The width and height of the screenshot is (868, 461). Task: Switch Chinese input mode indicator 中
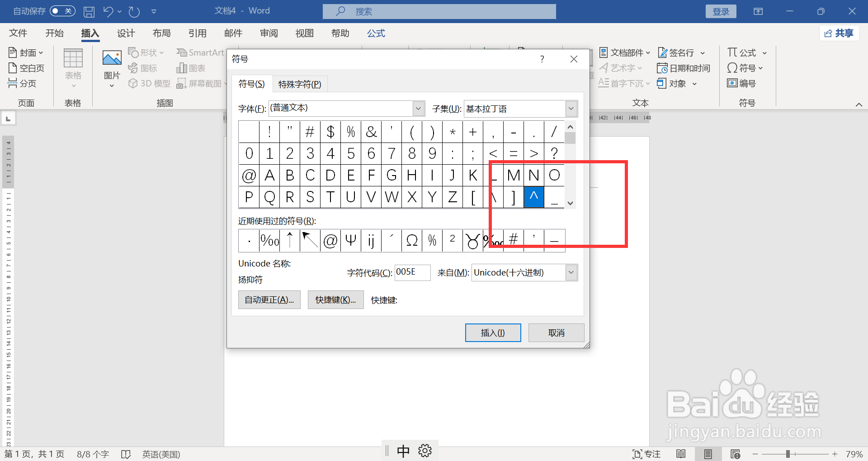(403, 450)
